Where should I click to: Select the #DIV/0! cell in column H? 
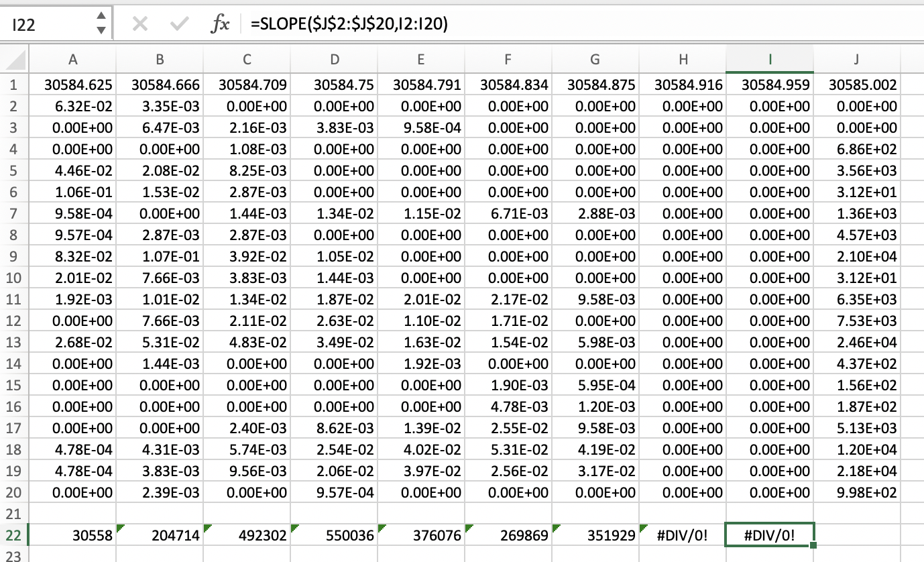coord(683,535)
